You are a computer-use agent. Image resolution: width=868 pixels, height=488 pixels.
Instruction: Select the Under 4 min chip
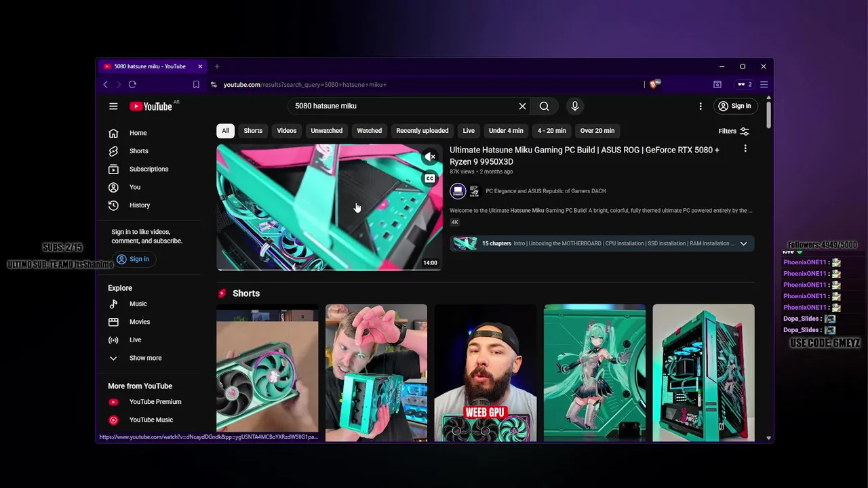click(506, 131)
